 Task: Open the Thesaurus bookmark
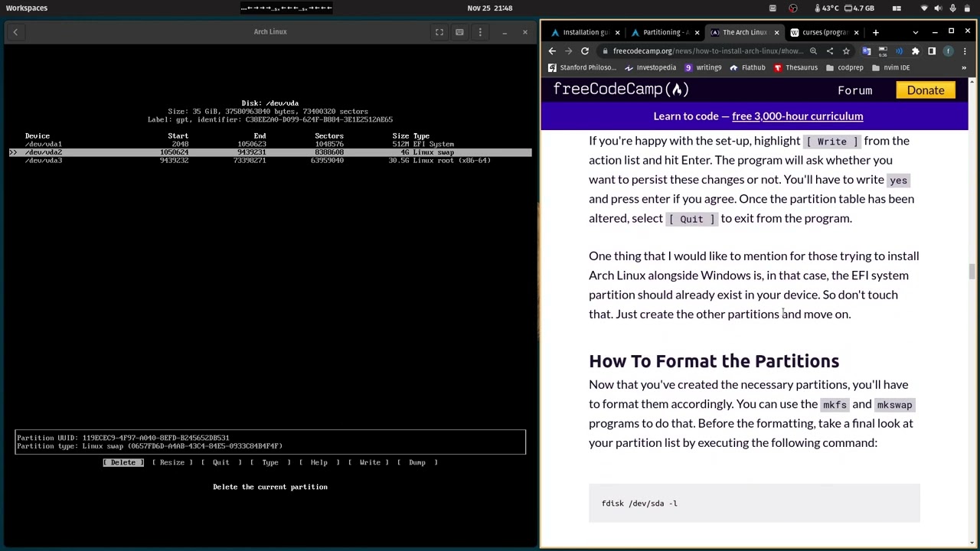pos(795,67)
